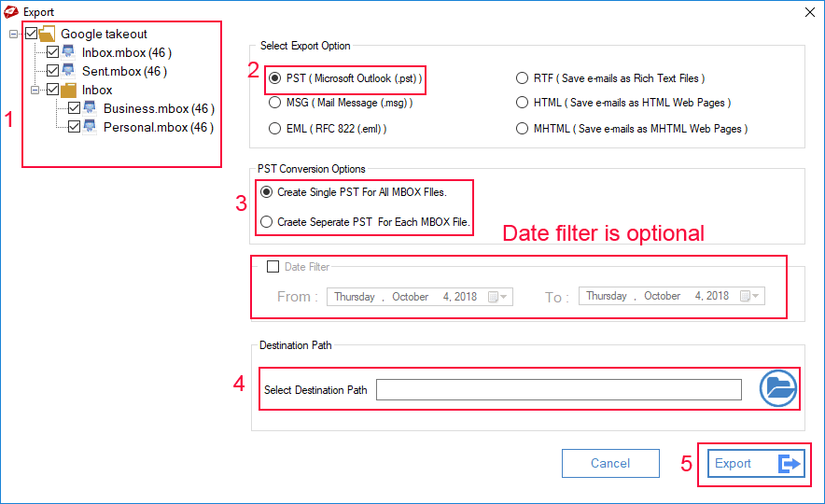Screen dimensions: 825x504
Task: Select the MSG Mail Message radio option
Action: tap(274, 103)
